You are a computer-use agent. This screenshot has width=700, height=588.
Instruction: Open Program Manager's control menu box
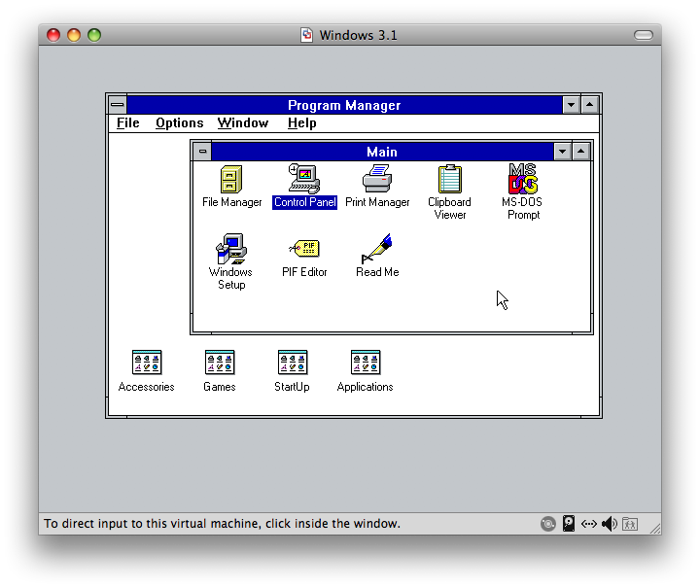pos(118,105)
